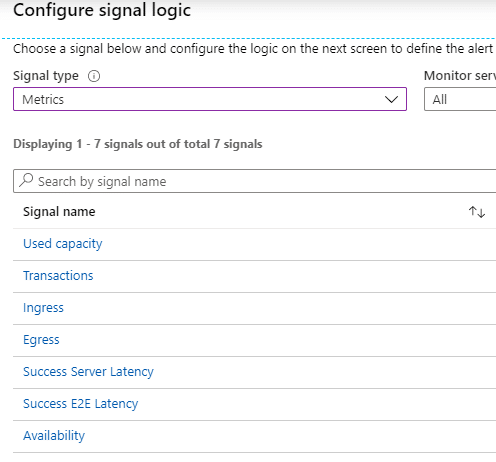Open the Success Server Latency signal

(x=88, y=372)
